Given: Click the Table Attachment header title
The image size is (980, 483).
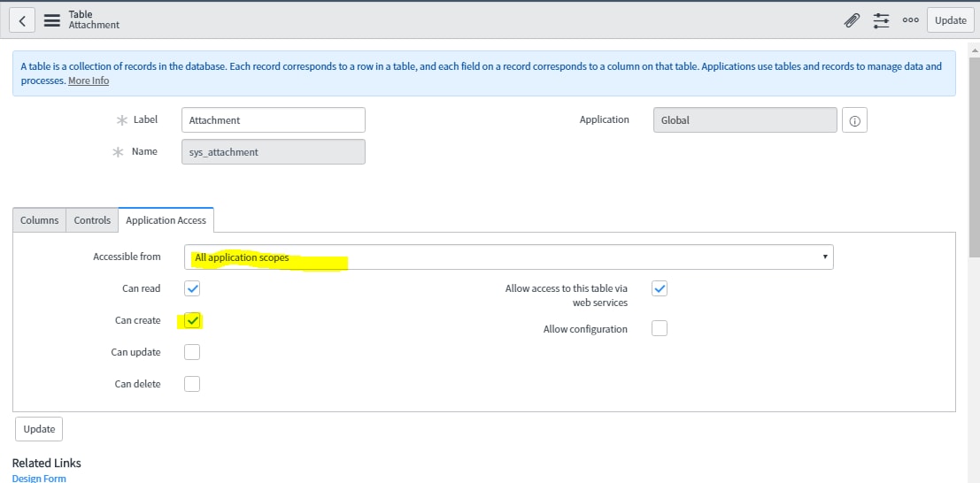Looking at the screenshot, I should click(x=94, y=20).
